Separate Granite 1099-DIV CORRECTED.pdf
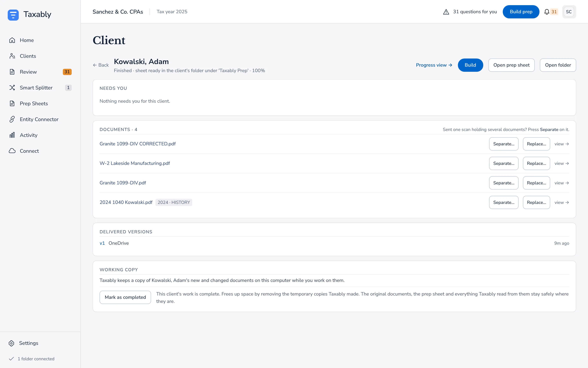 pyautogui.click(x=504, y=144)
